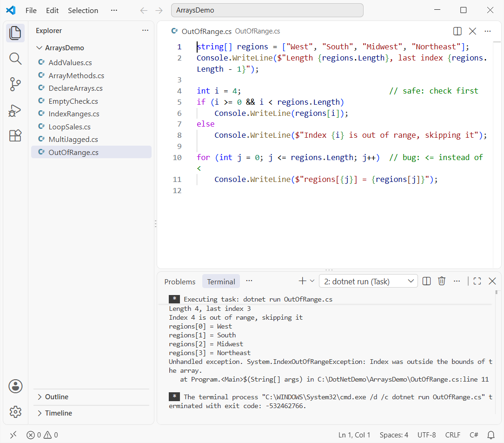Screen dimensions: 504x443
Task: Open launch profile arrow beside new terminal
Action: tap(312, 281)
